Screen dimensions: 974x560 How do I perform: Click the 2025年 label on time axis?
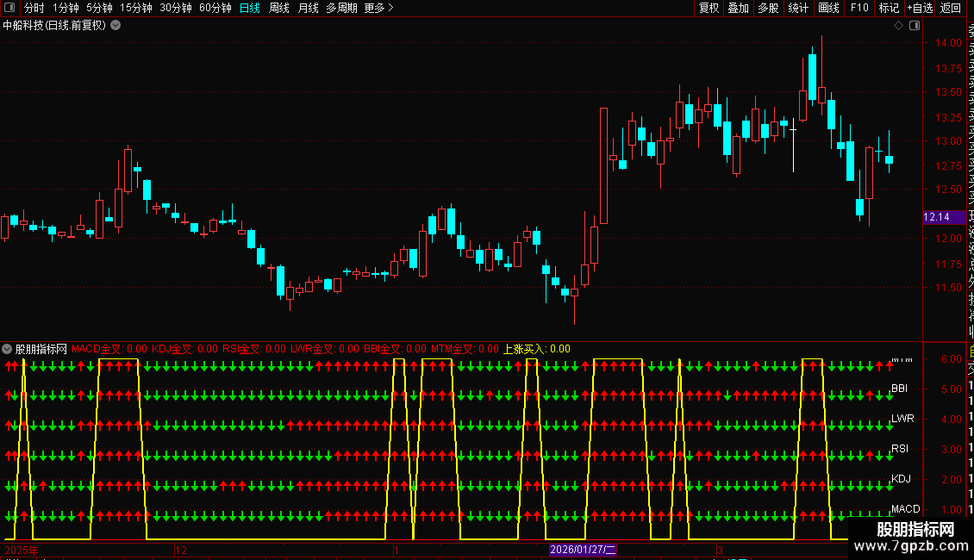22,550
